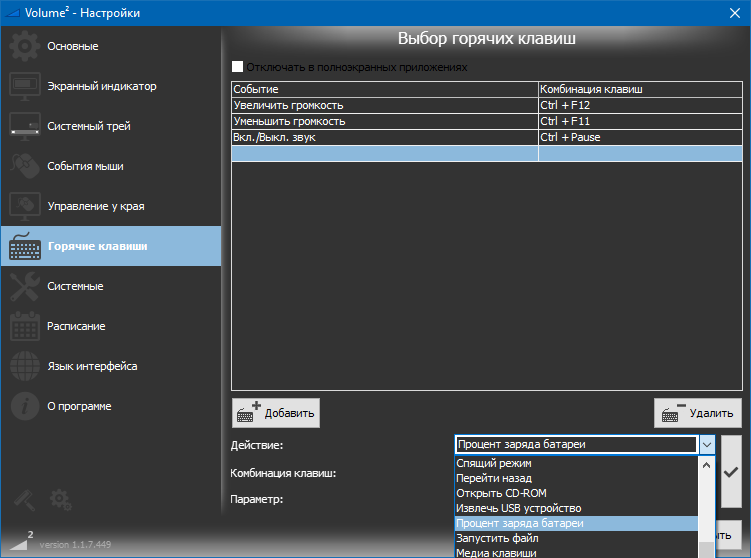
Task: Click the Экранный индикатор monitor icon
Action: [x=24, y=86]
